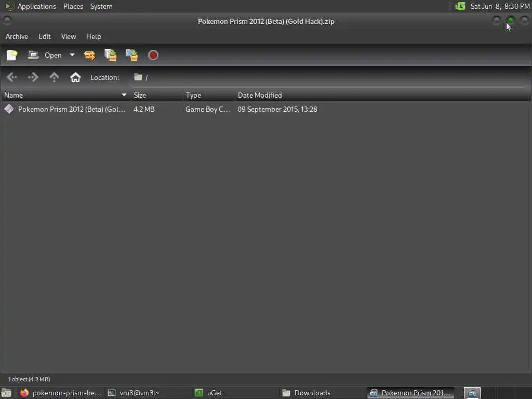Sort by the Name column header

click(x=65, y=96)
